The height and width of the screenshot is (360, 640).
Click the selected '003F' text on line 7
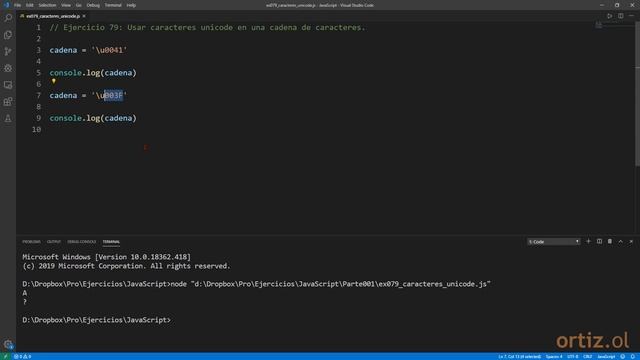[x=113, y=96]
